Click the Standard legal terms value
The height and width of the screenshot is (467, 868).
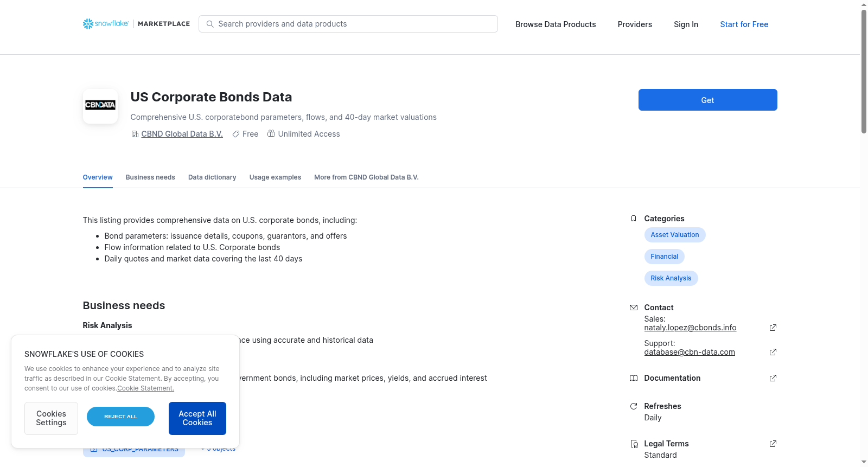660,455
